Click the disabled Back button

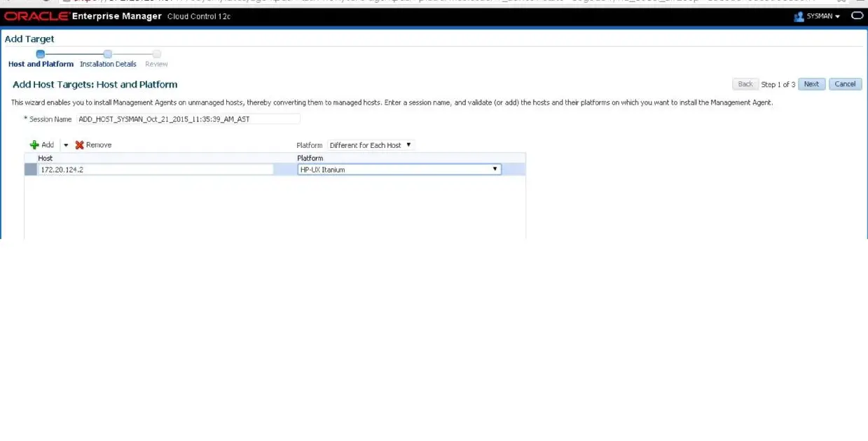tap(745, 84)
